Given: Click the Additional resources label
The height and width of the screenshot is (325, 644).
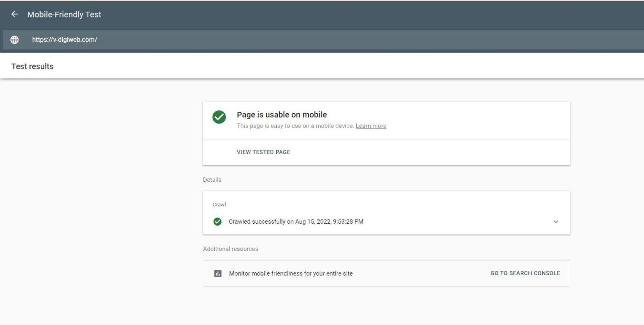Looking at the screenshot, I should pyautogui.click(x=231, y=249).
